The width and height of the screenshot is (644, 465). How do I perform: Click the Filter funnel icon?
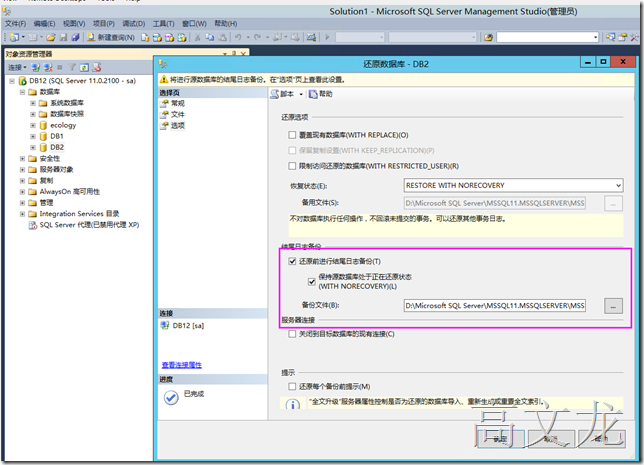pos(72,67)
